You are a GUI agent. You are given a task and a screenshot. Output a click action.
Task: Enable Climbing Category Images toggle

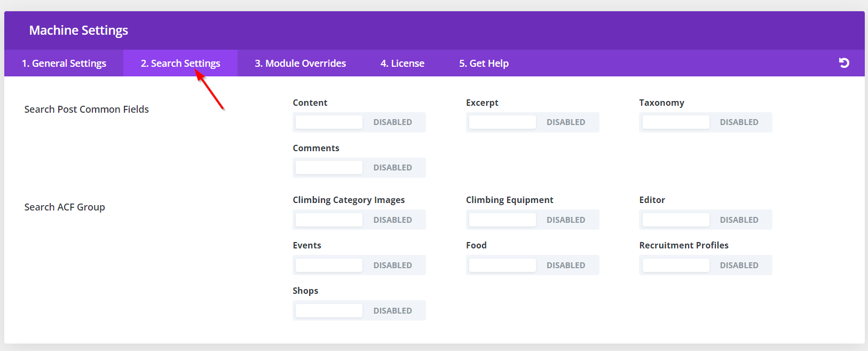click(359, 220)
